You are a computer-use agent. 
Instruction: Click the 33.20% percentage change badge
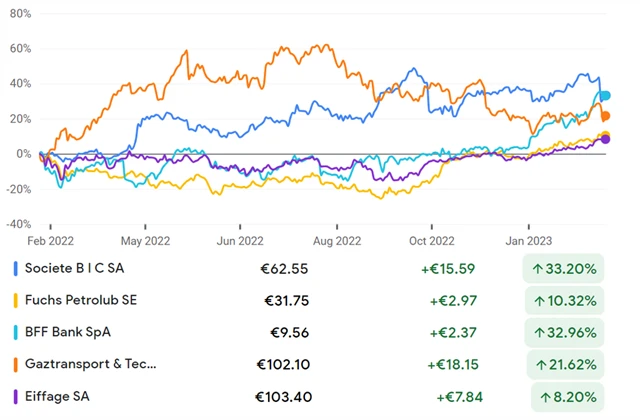[x=563, y=268]
